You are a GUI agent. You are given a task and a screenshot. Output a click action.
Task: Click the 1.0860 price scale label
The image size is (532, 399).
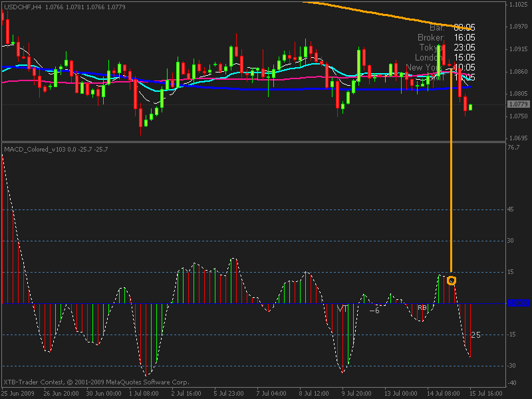tap(519, 72)
